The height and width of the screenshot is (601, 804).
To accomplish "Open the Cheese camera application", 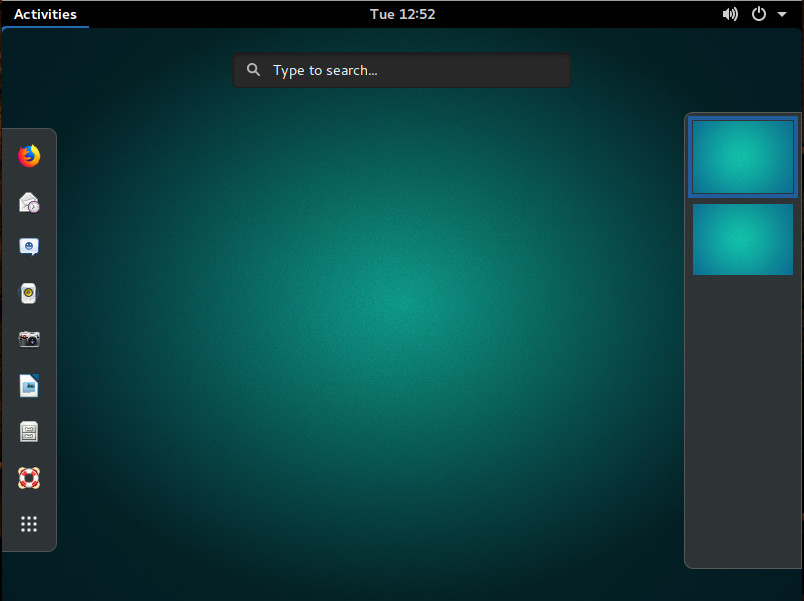I will coord(28,339).
